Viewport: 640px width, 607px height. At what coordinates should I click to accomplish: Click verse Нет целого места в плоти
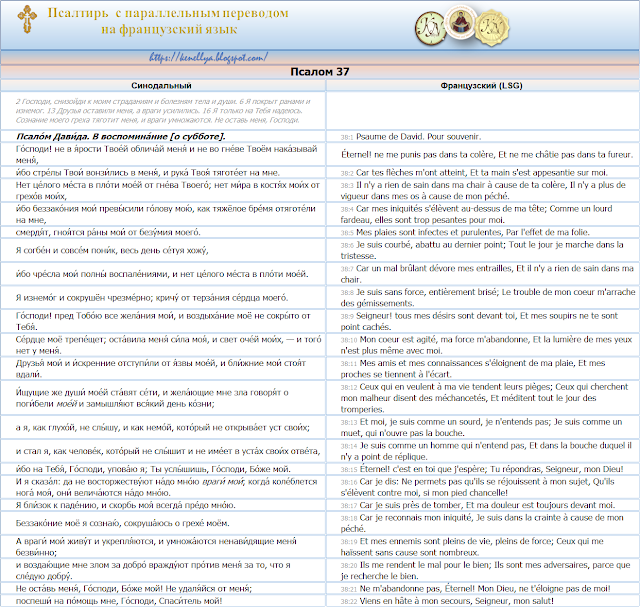167,190
